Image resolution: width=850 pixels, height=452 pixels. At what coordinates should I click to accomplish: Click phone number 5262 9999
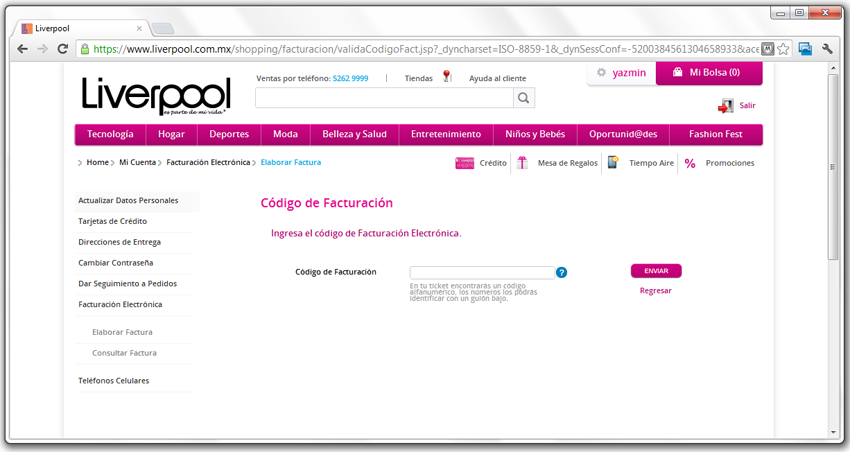point(350,79)
